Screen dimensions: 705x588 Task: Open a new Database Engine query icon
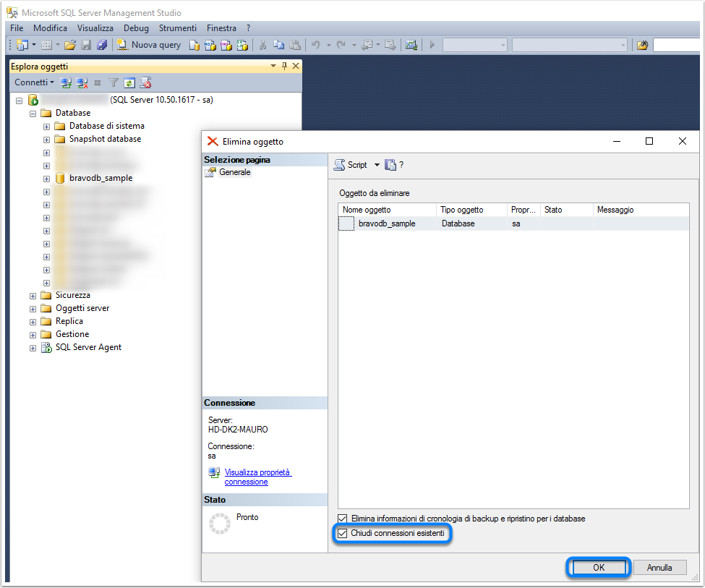(195, 45)
